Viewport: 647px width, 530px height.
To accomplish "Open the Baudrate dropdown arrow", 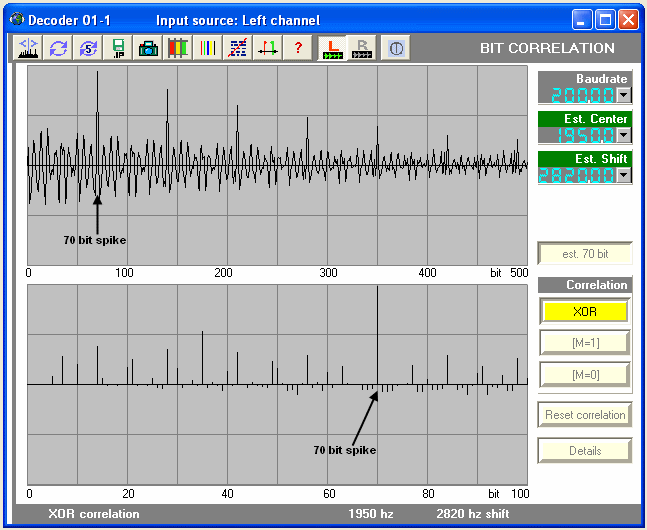I will 624,95.
